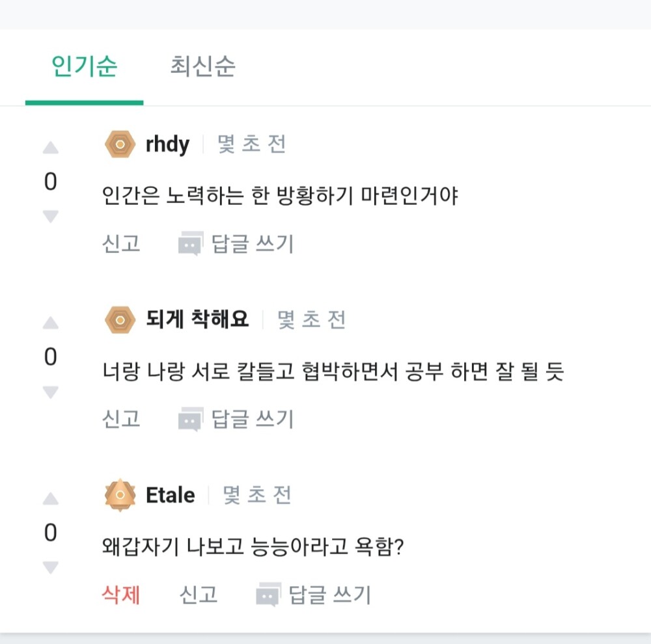The width and height of the screenshot is (651, 644).
Task: Reply to Etale's comment with 답글 쓰기
Action: (313, 595)
